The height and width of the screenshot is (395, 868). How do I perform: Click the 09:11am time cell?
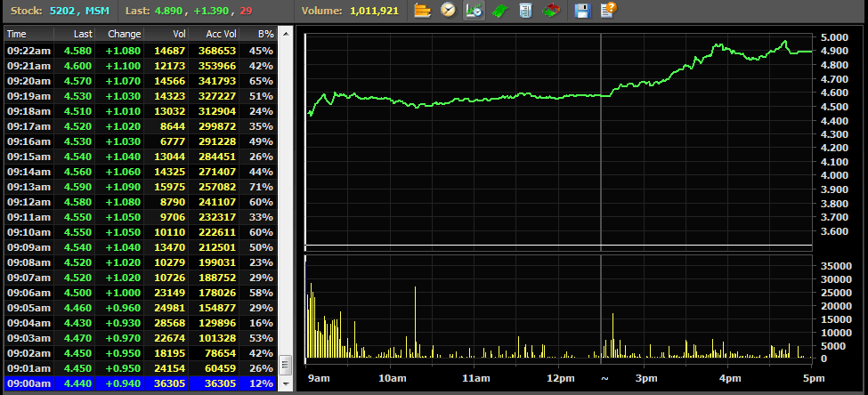28,217
